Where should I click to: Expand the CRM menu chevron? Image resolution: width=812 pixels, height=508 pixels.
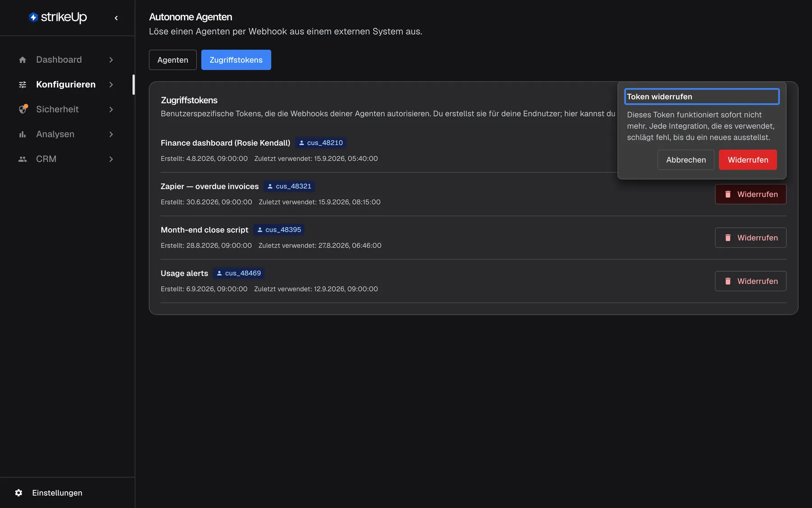coord(111,159)
